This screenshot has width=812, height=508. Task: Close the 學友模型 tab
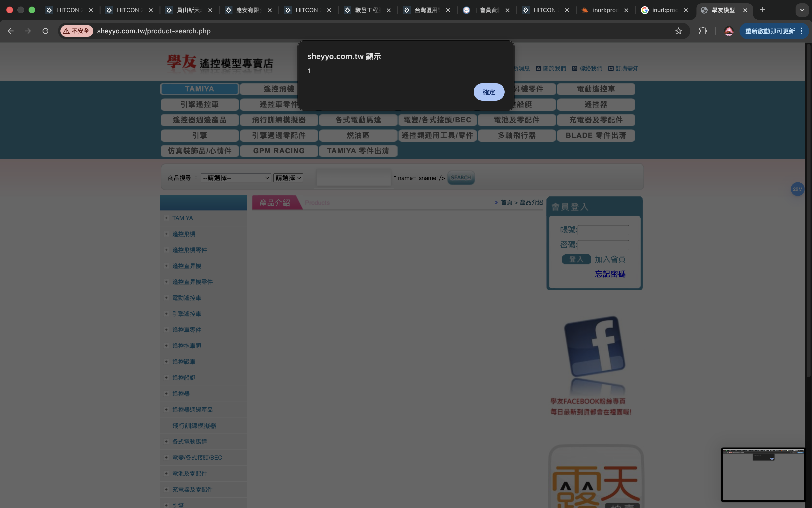click(745, 10)
